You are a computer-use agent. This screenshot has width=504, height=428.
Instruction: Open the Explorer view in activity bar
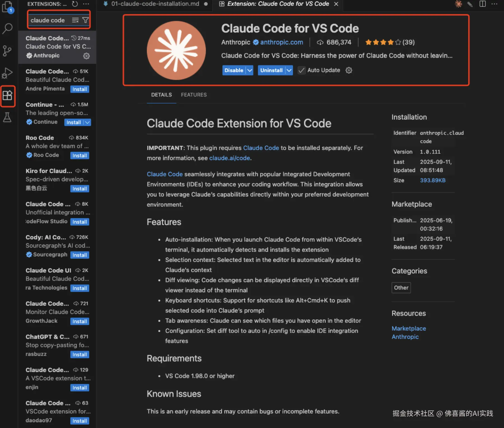(7, 7)
